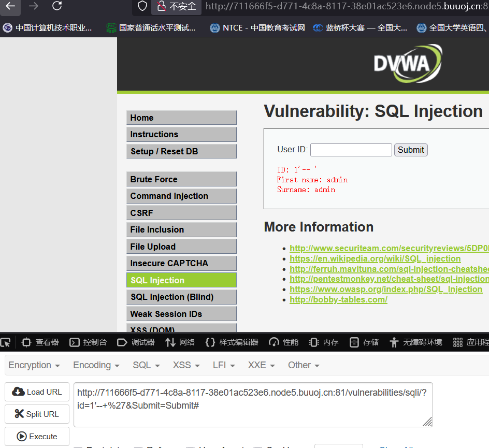
Task: Switch to the 网络 network tab
Action: (x=180, y=342)
